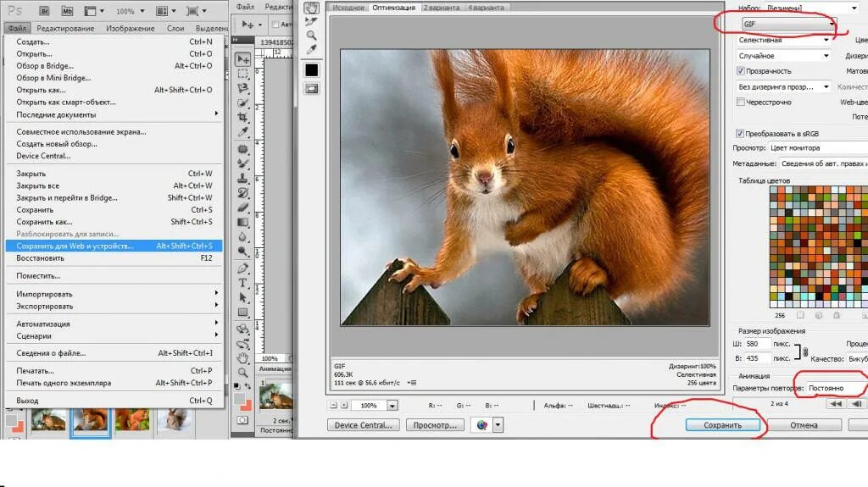868x487 pixels.
Task: Open the Цвет монитора preview dropdown
Action: pos(818,147)
